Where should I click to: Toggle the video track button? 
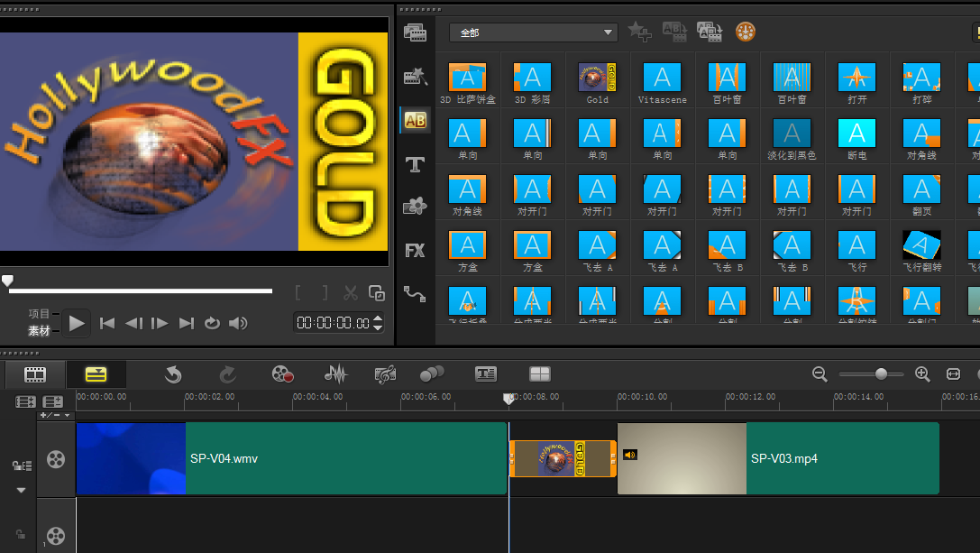(x=56, y=459)
